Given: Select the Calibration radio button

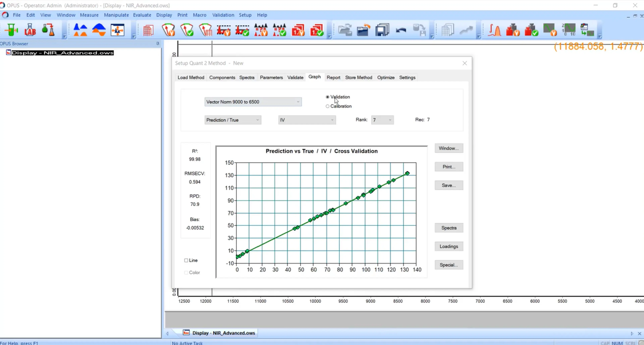Looking at the screenshot, I should (x=328, y=106).
